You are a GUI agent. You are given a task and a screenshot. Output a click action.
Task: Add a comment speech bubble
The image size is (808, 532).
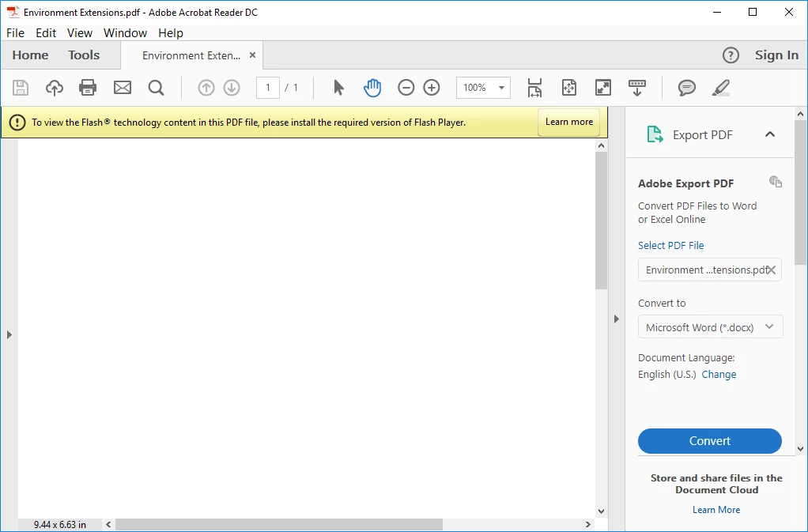(x=686, y=88)
